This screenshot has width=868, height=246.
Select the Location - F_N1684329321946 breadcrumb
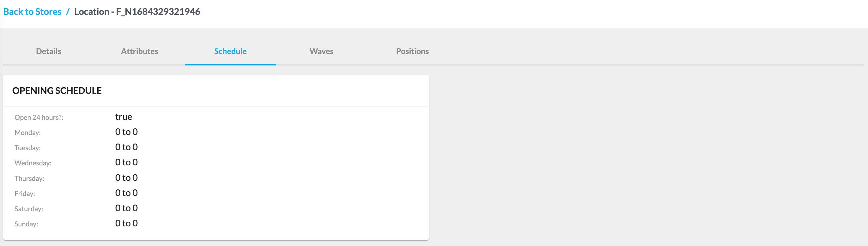point(137,11)
